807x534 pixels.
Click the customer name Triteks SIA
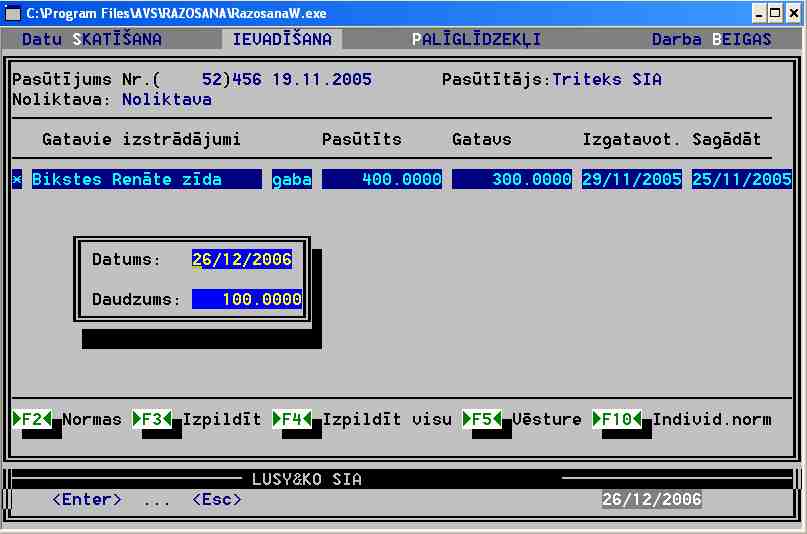607,80
